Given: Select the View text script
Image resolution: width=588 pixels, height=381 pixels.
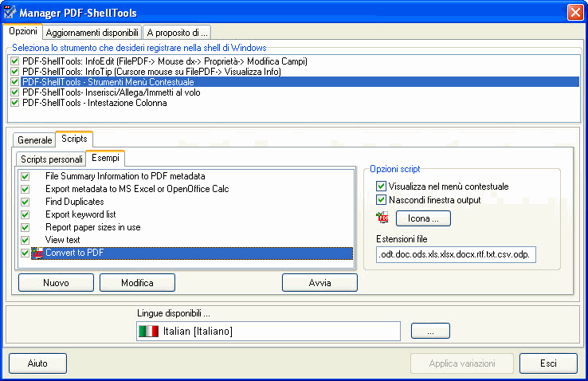Looking at the screenshot, I should point(63,240).
